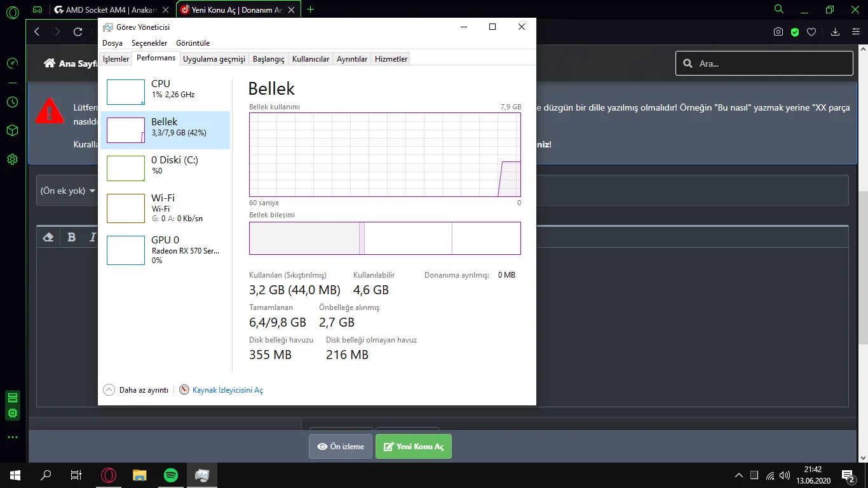Click the green Yeni Konu Aç button
Screen dimensions: 868x488
(414, 447)
